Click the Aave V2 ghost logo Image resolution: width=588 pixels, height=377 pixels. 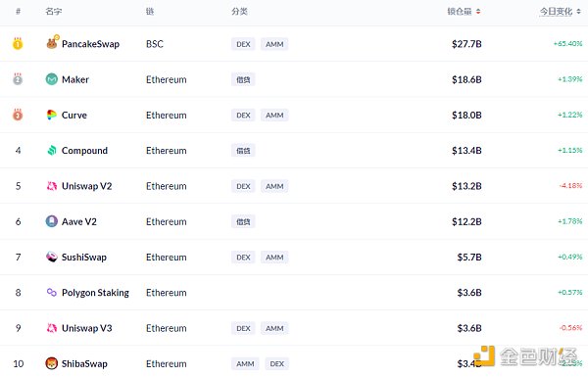[x=52, y=221]
